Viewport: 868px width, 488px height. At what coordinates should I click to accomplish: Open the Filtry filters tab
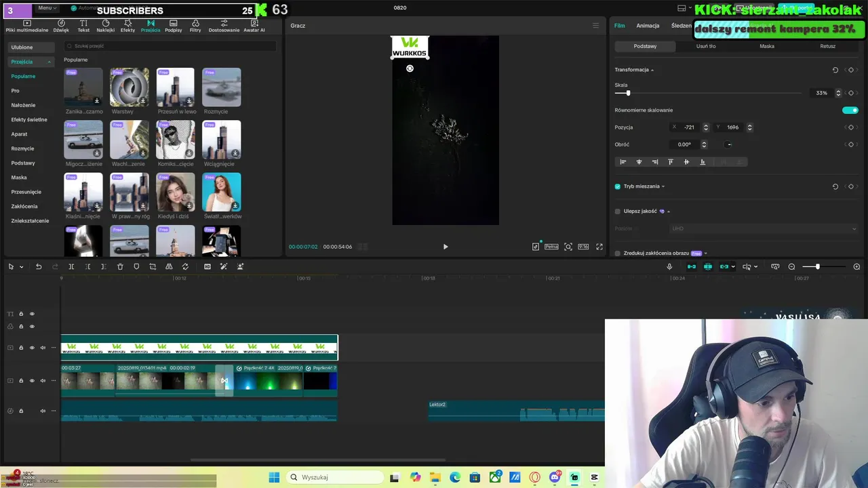[195, 26]
